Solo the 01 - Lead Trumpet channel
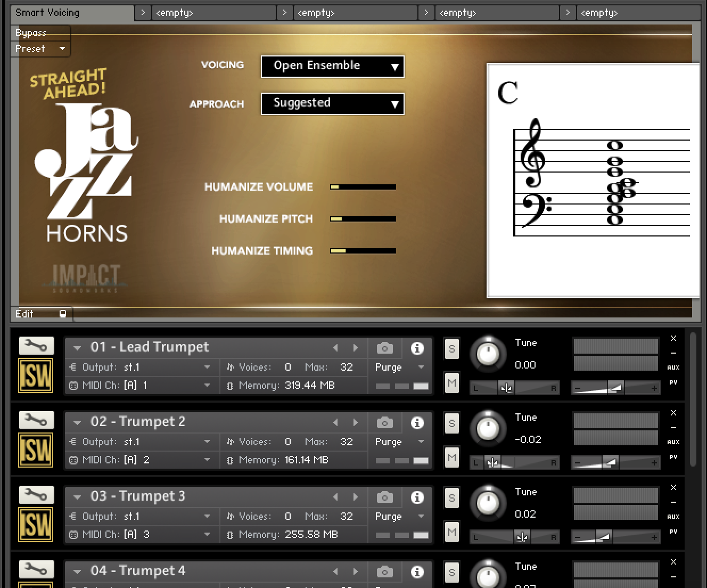 pyautogui.click(x=451, y=348)
